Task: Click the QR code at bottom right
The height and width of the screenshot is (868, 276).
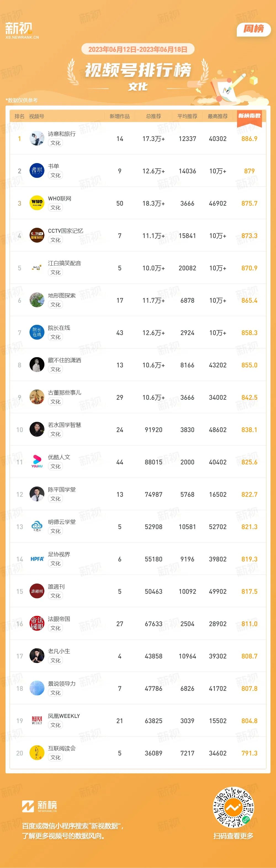Action: [x=233, y=807]
